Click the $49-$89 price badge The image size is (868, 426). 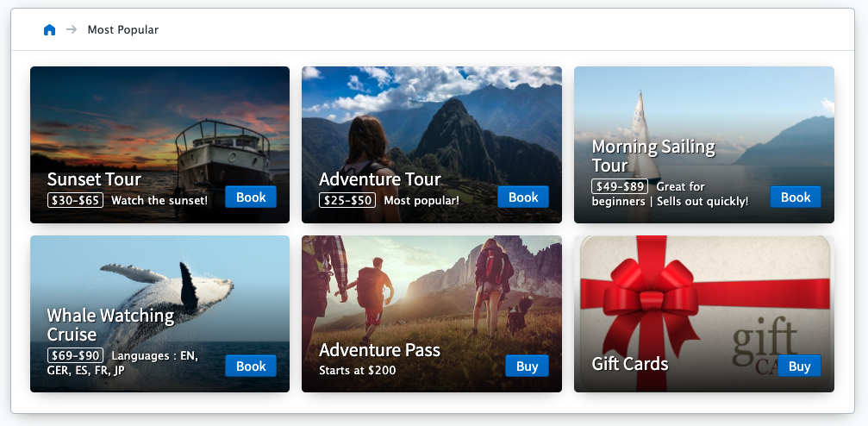(619, 186)
